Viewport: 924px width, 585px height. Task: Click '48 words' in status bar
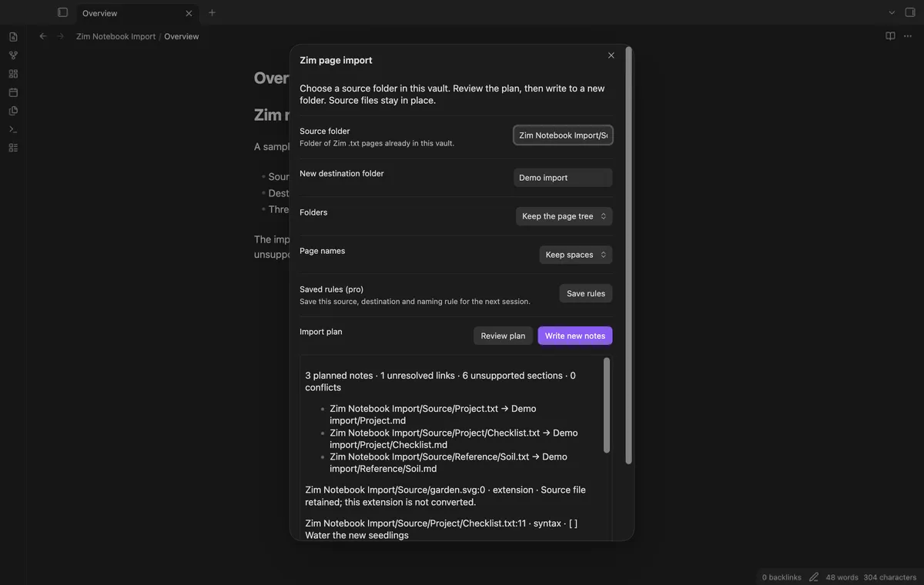[x=842, y=577]
